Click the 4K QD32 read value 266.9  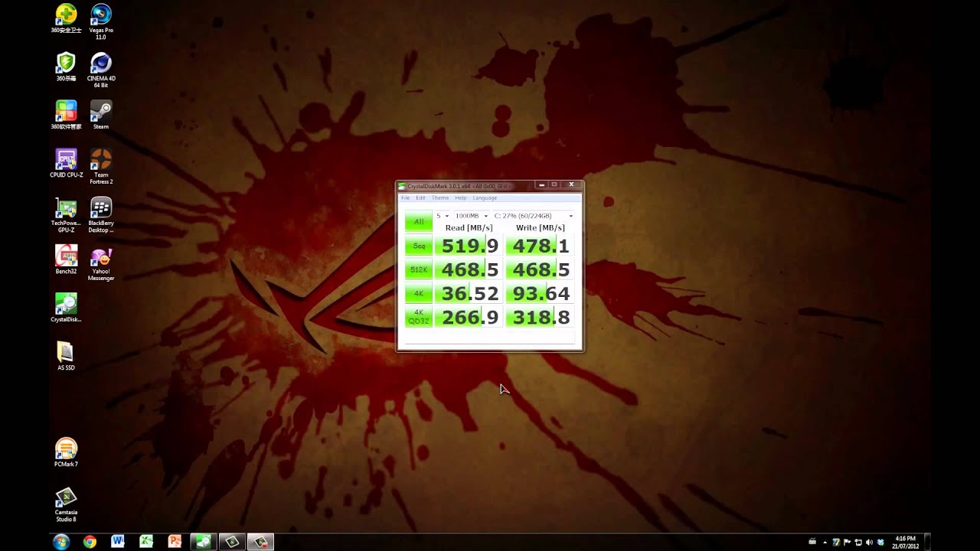469,317
